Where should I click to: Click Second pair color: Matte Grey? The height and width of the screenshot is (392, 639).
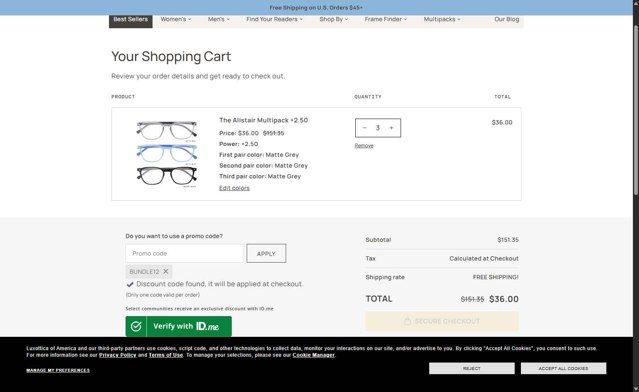click(x=264, y=165)
